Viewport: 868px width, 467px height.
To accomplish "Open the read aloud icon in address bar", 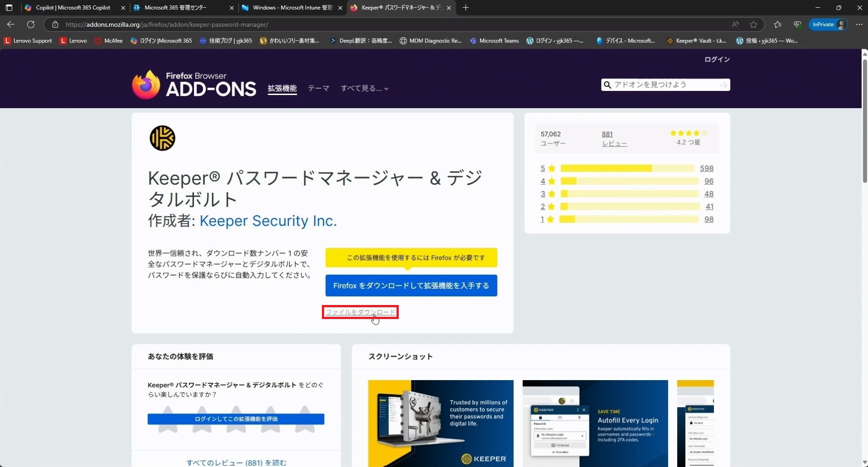I will pyautogui.click(x=735, y=24).
